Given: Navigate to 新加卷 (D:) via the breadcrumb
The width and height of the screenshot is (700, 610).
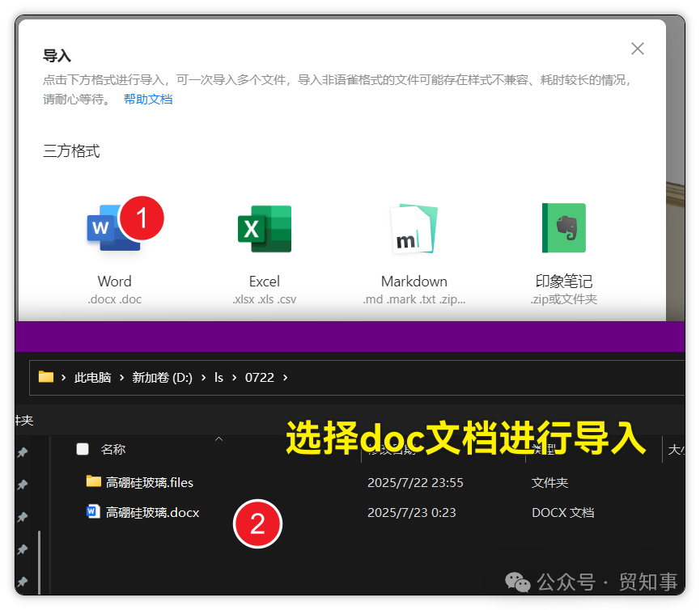Looking at the screenshot, I should point(162,377).
